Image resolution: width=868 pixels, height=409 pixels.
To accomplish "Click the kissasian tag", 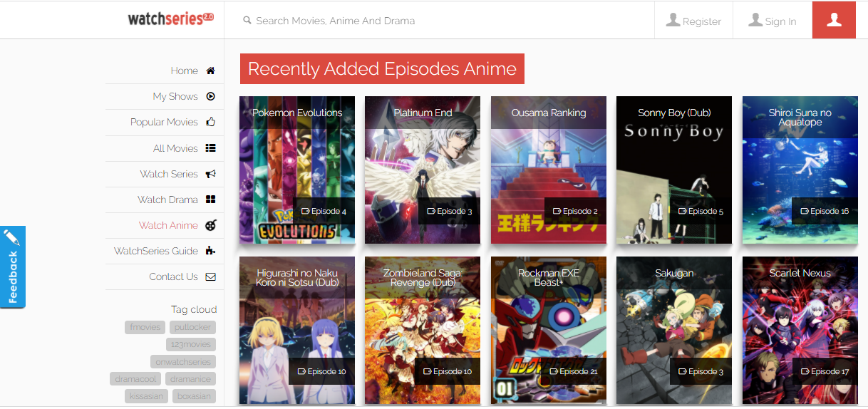I will pos(146,396).
